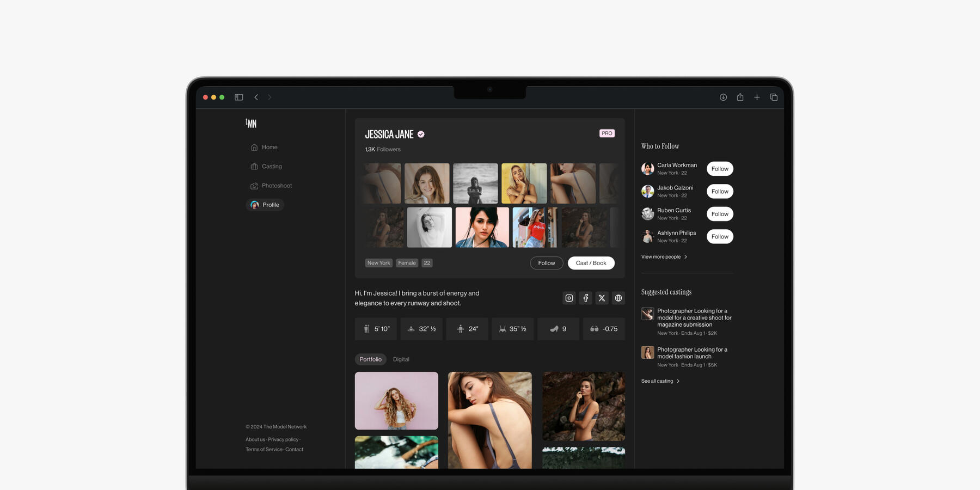Open the Instagram social link icon

tap(569, 298)
